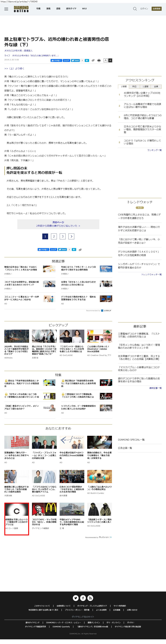Copy article link with top chain icon
The image size is (166, 644).
tap(93, 60)
